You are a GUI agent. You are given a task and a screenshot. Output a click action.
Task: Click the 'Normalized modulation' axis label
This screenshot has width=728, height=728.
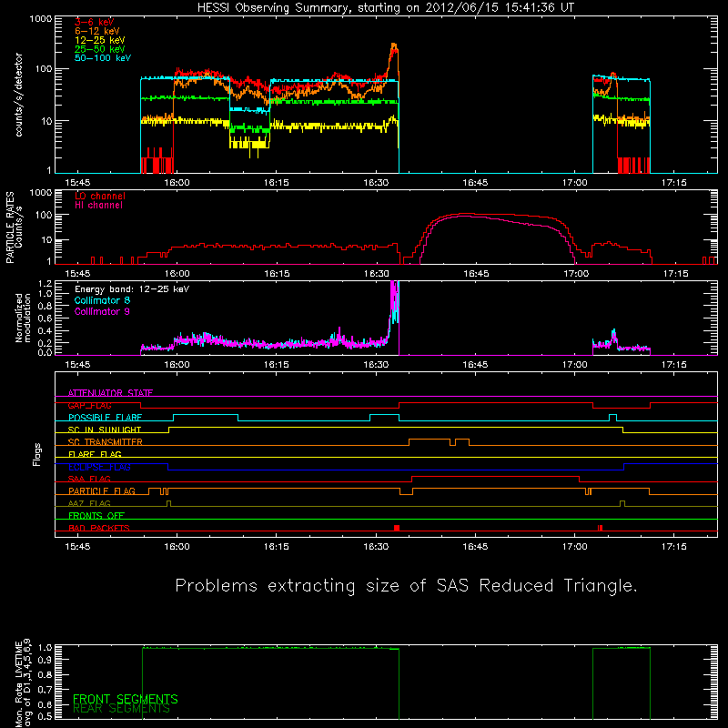pyautogui.click(x=23, y=318)
